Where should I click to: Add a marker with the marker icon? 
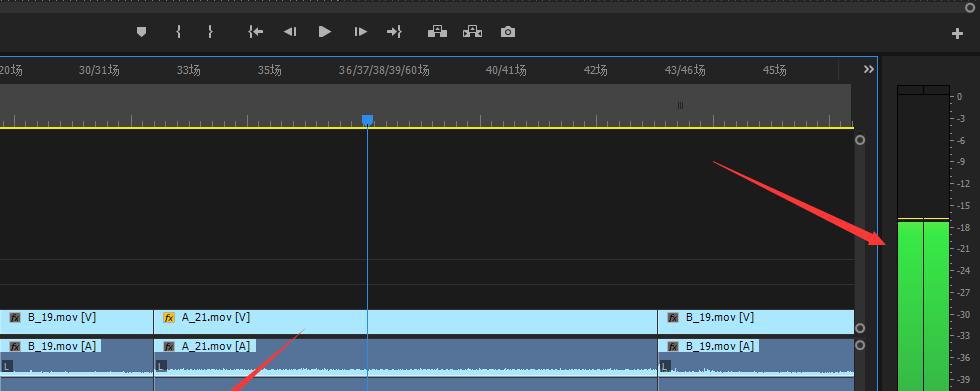point(141,32)
